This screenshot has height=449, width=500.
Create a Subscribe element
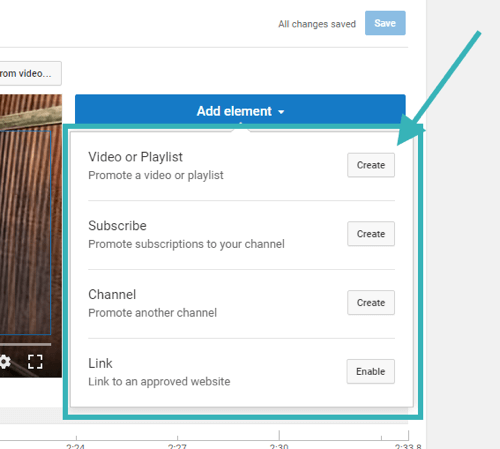tap(371, 234)
